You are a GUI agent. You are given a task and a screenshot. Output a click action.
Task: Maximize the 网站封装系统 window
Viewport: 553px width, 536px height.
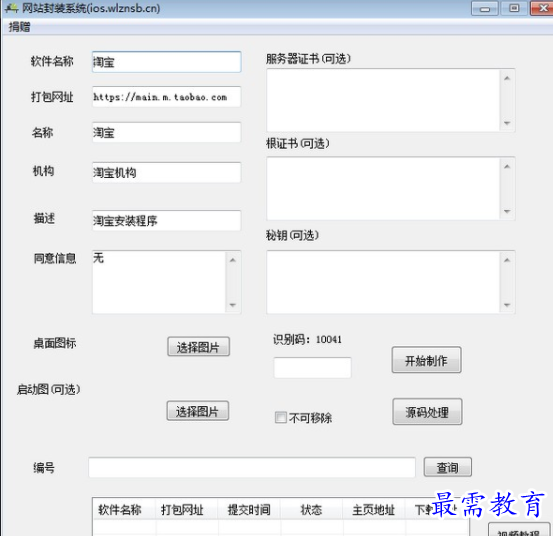514,8
